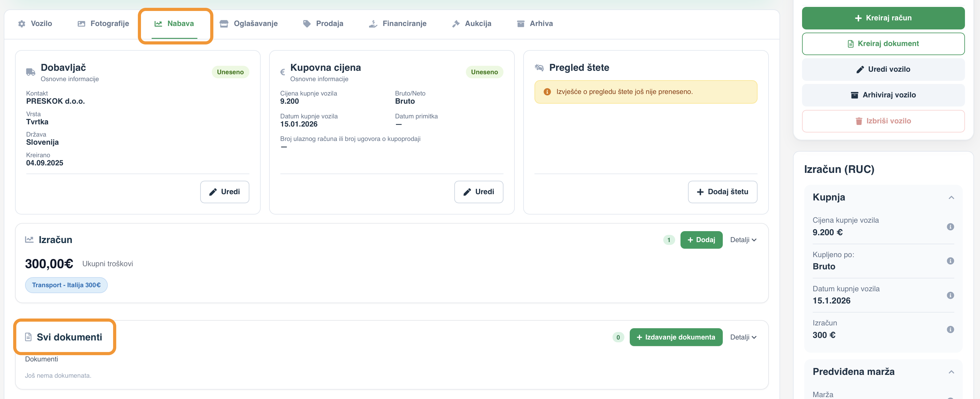Click info icon beside Izračun 300 €
Viewport: 980px width, 399px height.
tap(950, 329)
